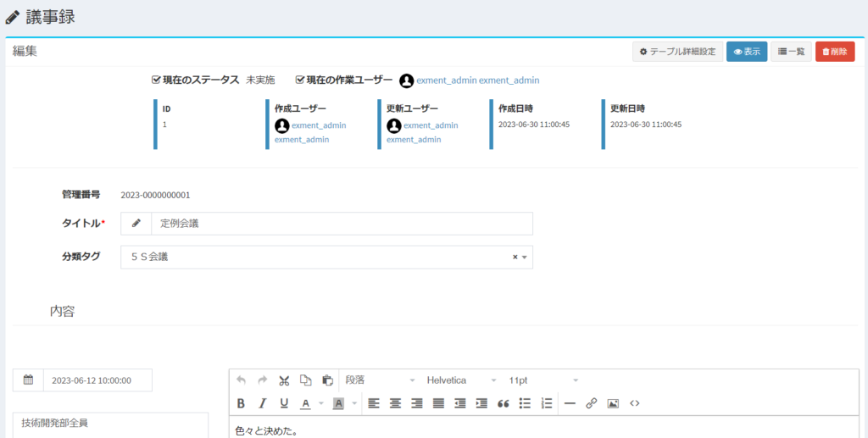
Task: Click 更新日時 value 2023-06-30 11:00:45
Action: click(x=646, y=125)
